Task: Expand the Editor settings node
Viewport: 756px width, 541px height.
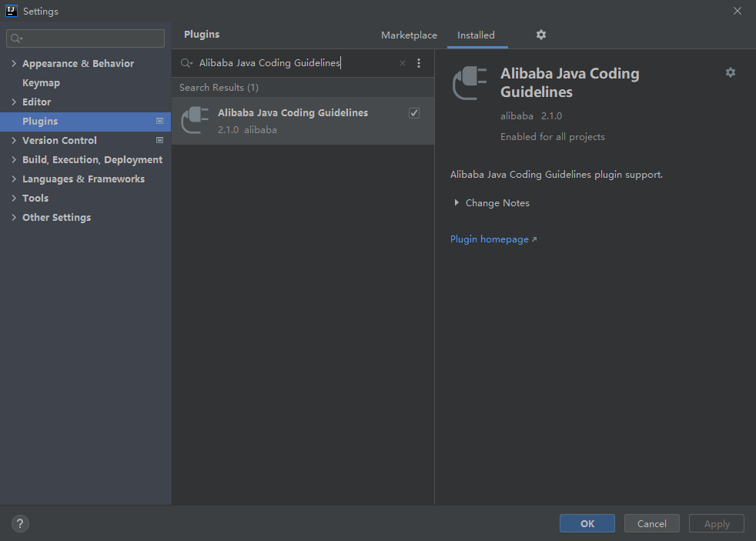Action: click(x=14, y=102)
